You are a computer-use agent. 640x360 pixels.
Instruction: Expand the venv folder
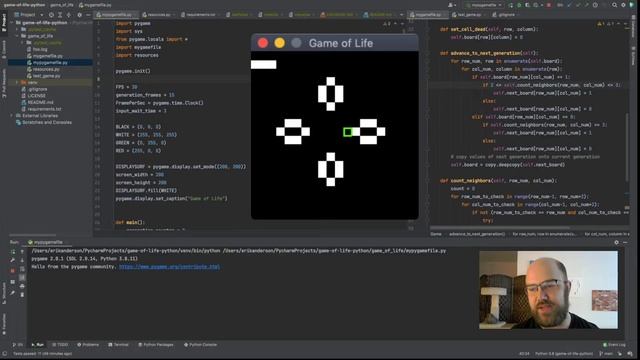click(18, 82)
